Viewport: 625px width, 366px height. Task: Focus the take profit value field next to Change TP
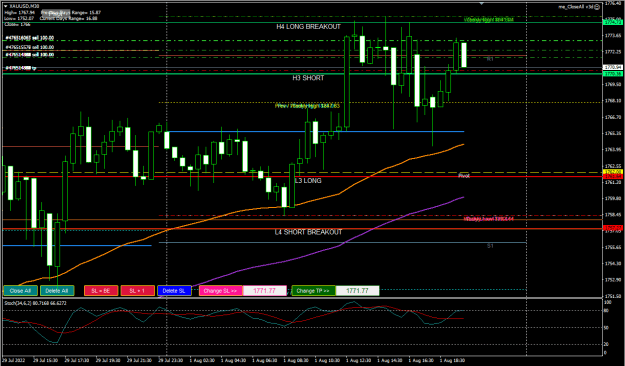357,291
